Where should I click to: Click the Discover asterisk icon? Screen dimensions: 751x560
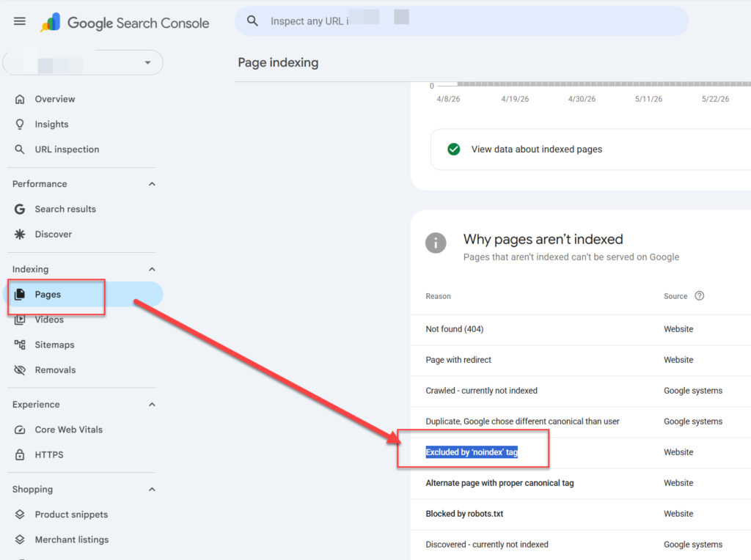(20, 234)
